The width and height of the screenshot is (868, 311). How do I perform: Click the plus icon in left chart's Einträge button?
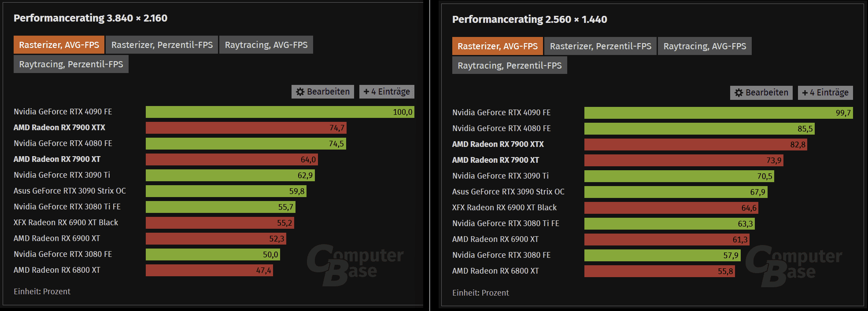pos(366,91)
